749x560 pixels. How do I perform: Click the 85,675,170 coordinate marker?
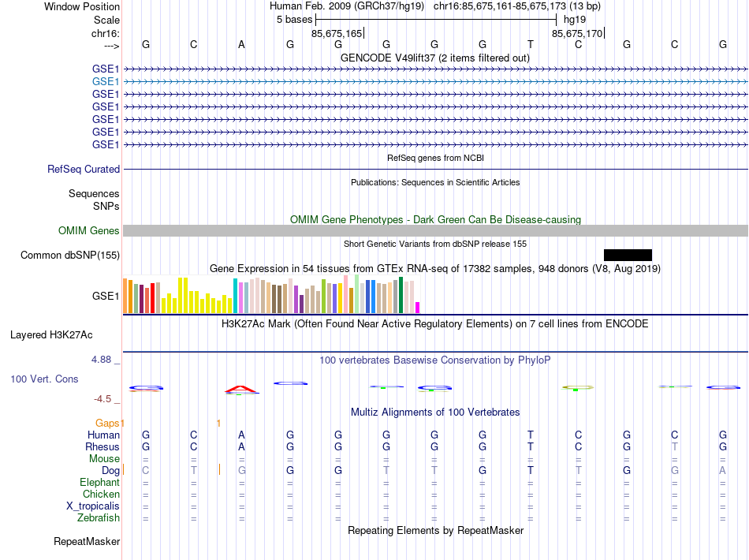(x=577, y=33)
